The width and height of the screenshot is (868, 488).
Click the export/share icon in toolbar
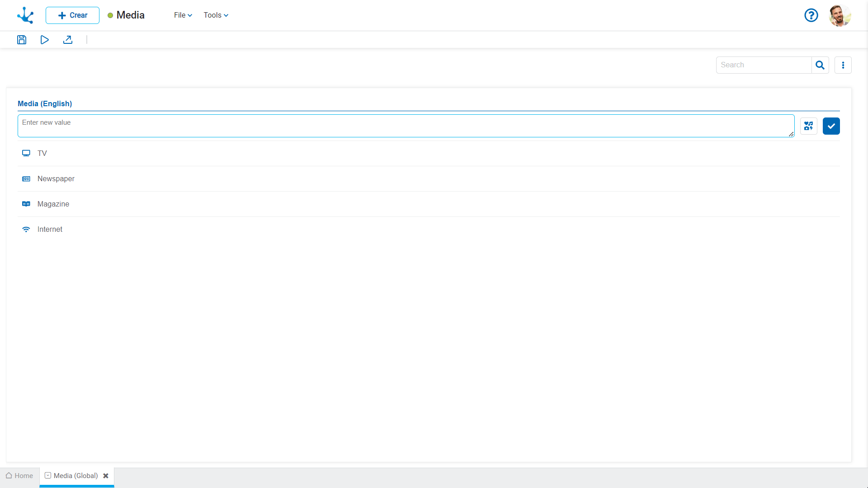68,40
